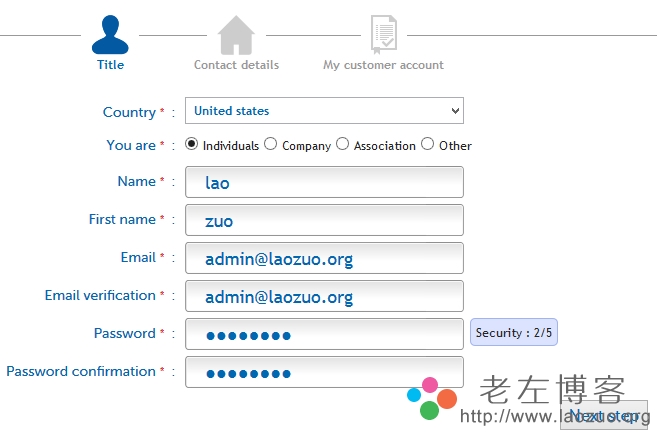Image resolution: width=660 pixels, height=439 pixels.
Task: Choose the Company radio option
Action: pos(270,144)
